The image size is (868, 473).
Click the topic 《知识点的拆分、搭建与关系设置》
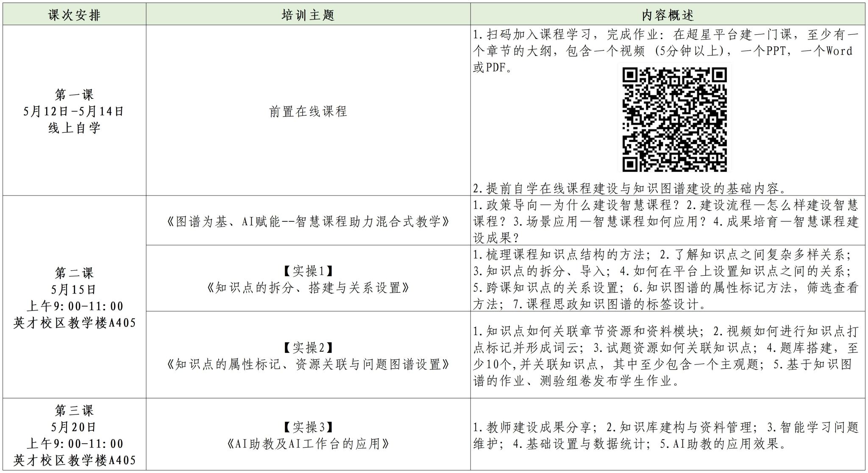tap(308, 288)
